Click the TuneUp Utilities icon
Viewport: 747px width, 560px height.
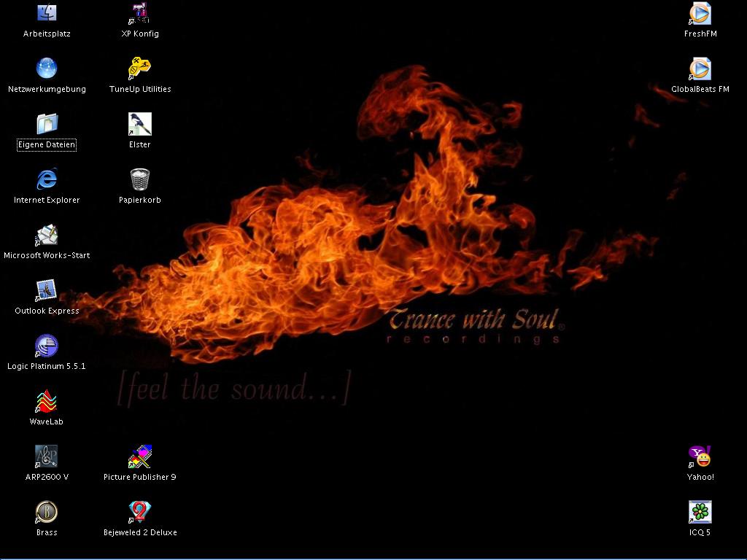coord(140,69)
